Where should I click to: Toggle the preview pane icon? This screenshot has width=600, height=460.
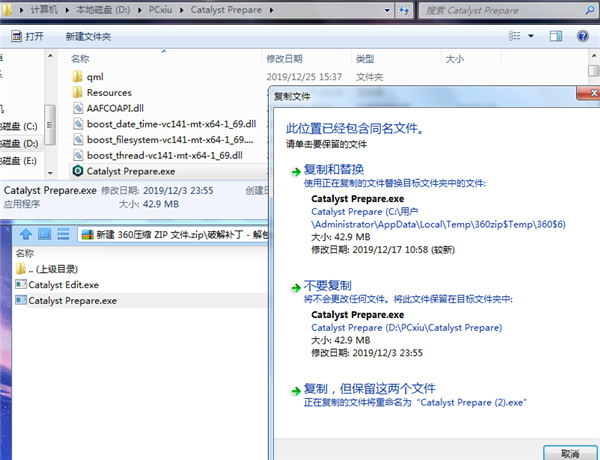point(556,36)
